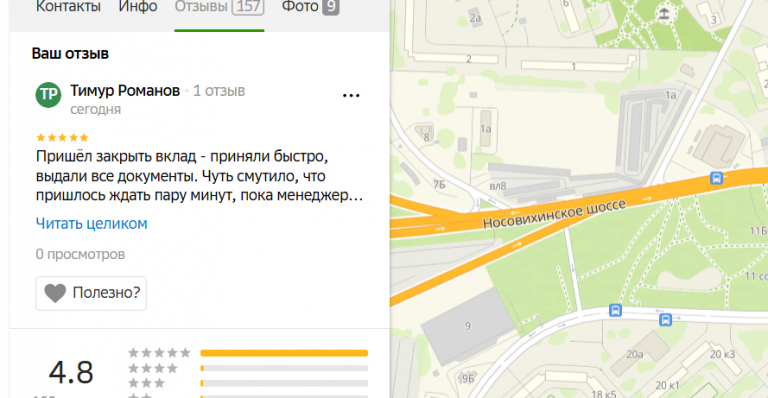
Task: Filter by four-star rating bar
Action: tap(284, 368)
